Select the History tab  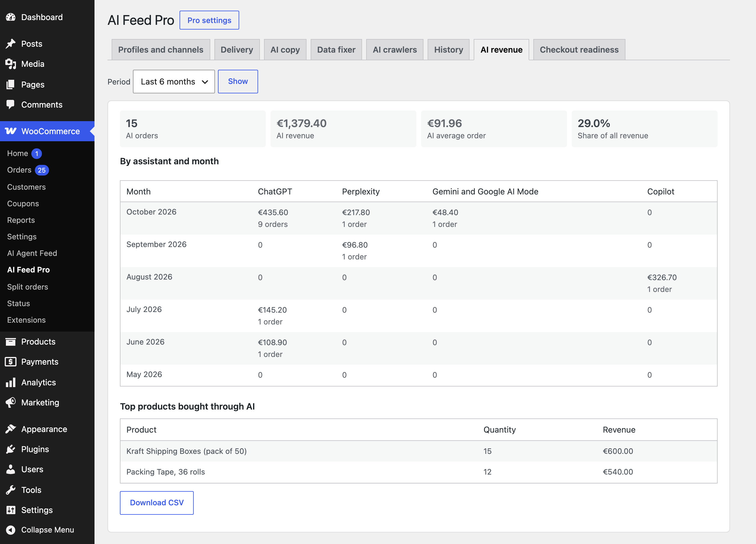(448, 50)
